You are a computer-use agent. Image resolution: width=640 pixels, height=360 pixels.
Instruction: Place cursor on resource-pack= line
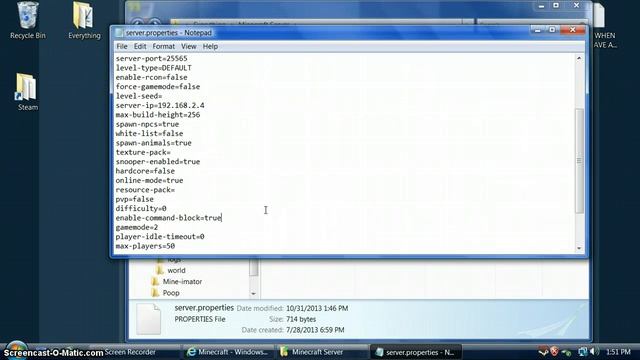coord(145,190)
